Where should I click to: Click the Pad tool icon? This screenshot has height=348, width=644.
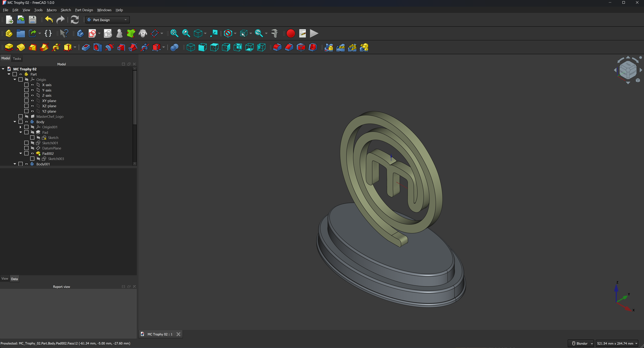pos(9,47)
